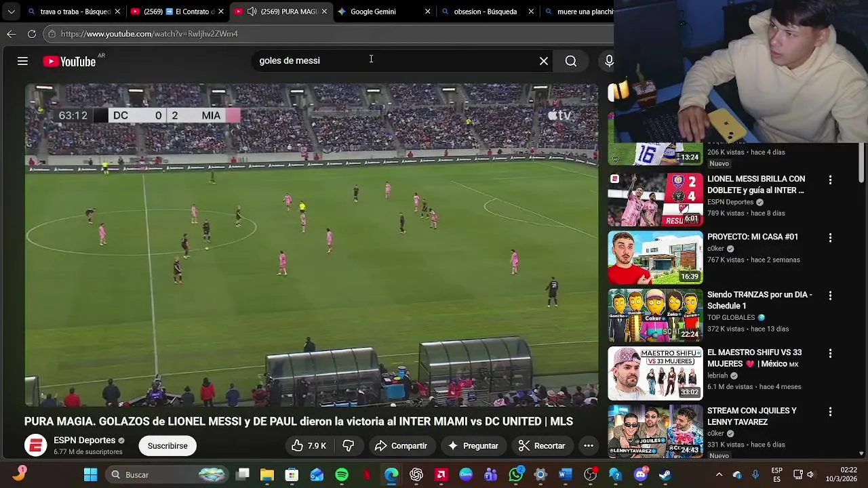The width and height of the screenshot is (868, 488).
Task: Open more actions three-dot menu under video
Action: 589,446
